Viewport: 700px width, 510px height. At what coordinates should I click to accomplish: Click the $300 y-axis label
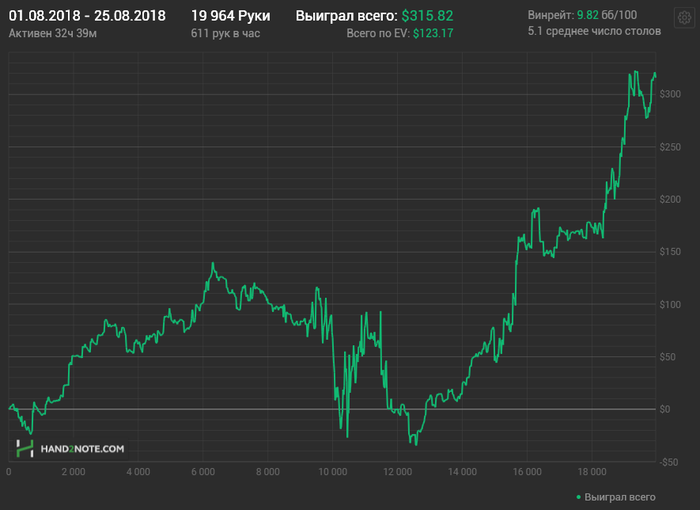[x=670, y=94]
